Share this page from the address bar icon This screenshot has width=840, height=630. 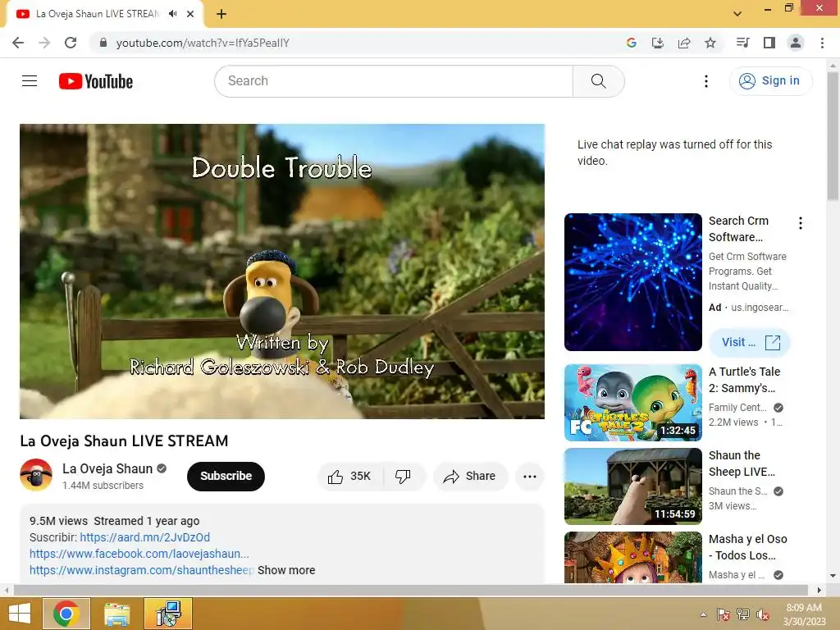pos(684,43)
